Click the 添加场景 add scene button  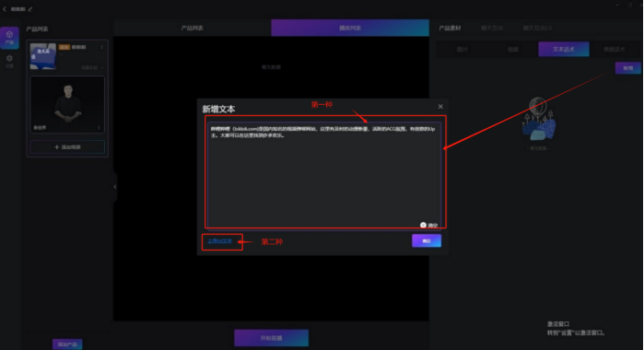tap(67, 147)
